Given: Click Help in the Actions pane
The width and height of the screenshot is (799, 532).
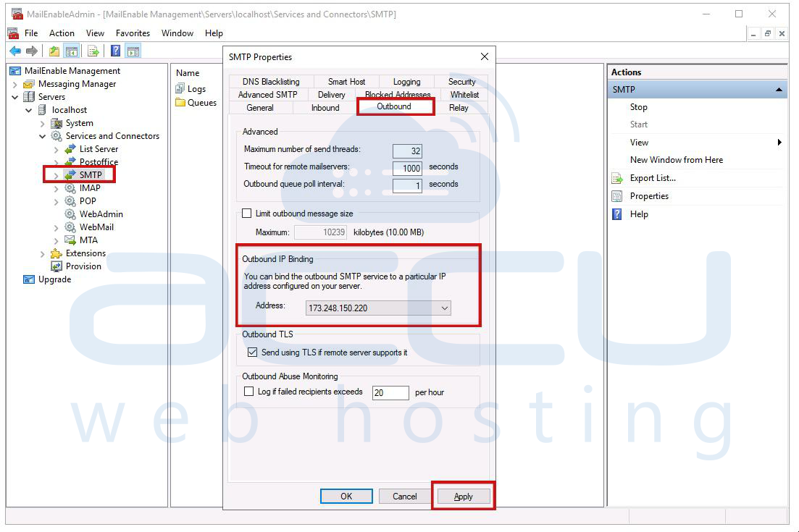Looking at the screenshot, I should tap(638, 214).
